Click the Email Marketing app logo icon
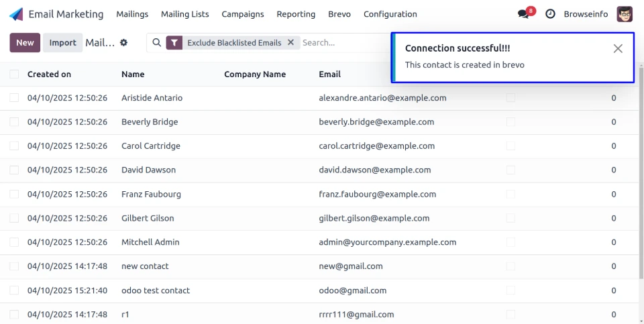This screenshot has height=324, width=644. 16,14
